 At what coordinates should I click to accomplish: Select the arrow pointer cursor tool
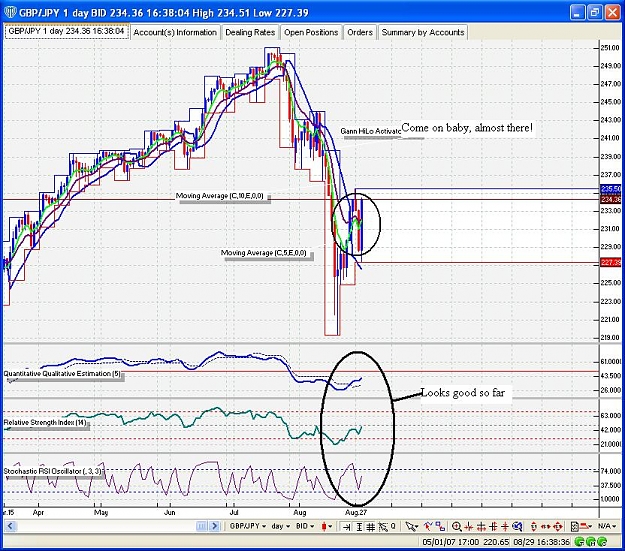click(410, 527)
